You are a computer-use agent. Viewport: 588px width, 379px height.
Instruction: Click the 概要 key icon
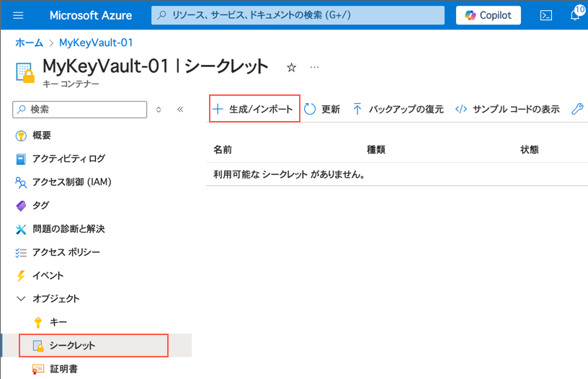click(x=21, y=135)
